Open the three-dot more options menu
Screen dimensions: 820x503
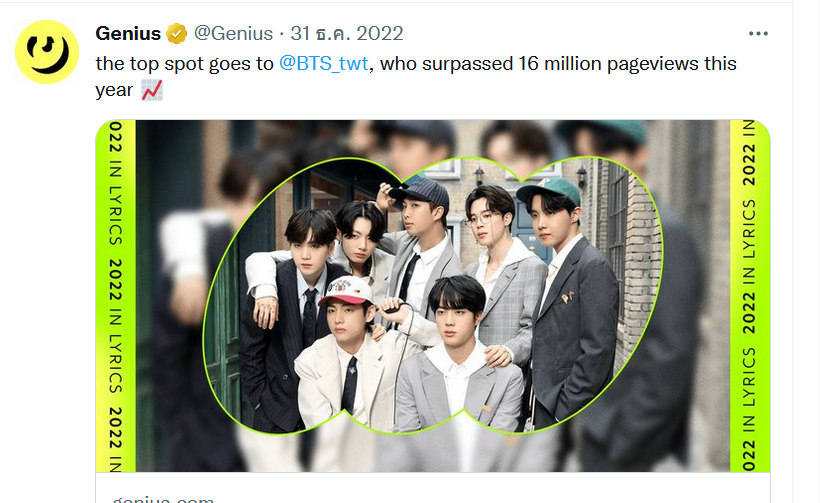pyautogui.click(x=758, y=33)
